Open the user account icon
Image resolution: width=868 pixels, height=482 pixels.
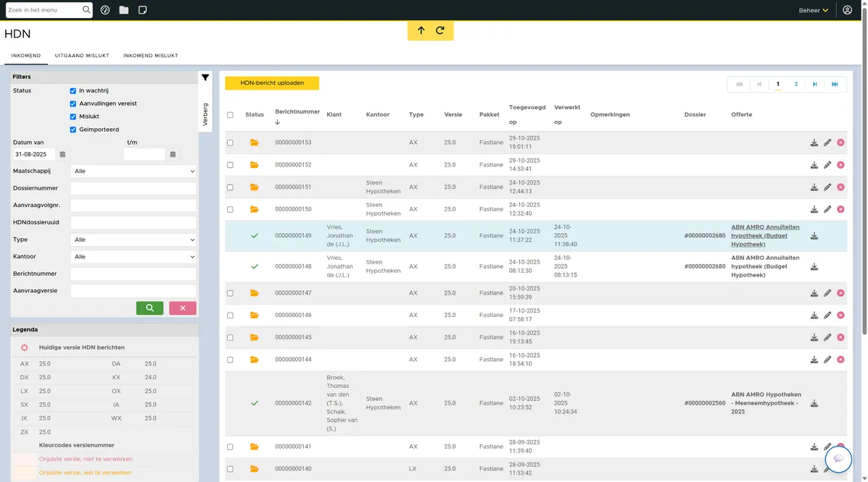point(847,10)
